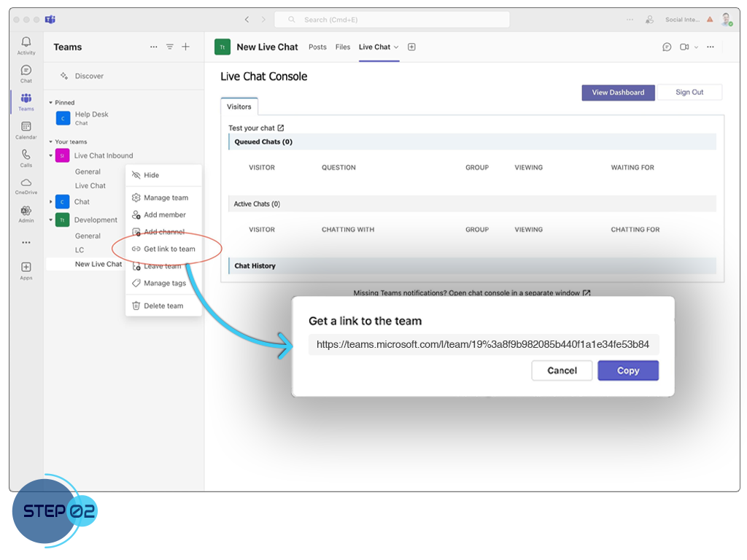747x560 pixels.
Task: Open the Calls phone icon
Action: tap(26, 155)
